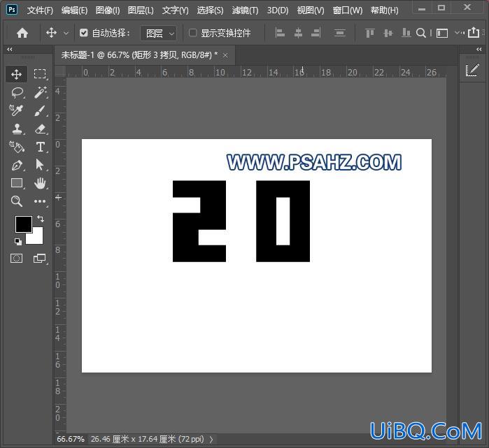Screen dimensions: 489x448
Task: Open the 文件(F) menu
Action: coord(40,10)
